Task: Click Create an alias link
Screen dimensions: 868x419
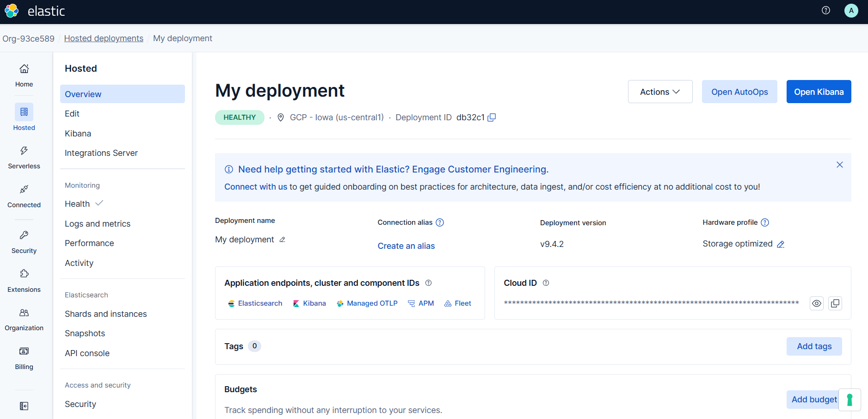Action: tap(406, 246)
